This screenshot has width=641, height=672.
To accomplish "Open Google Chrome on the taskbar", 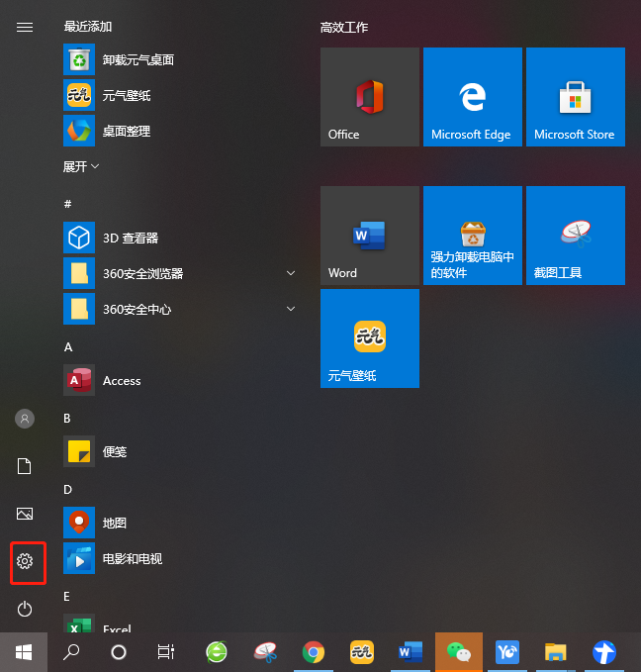I will (314, 652).
